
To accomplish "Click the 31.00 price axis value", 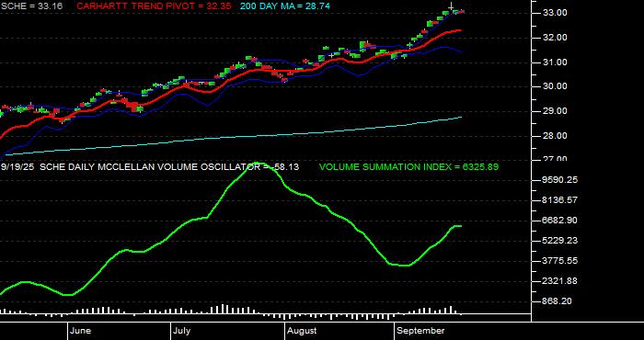I will pyautogui.click(x=556, y=62).
